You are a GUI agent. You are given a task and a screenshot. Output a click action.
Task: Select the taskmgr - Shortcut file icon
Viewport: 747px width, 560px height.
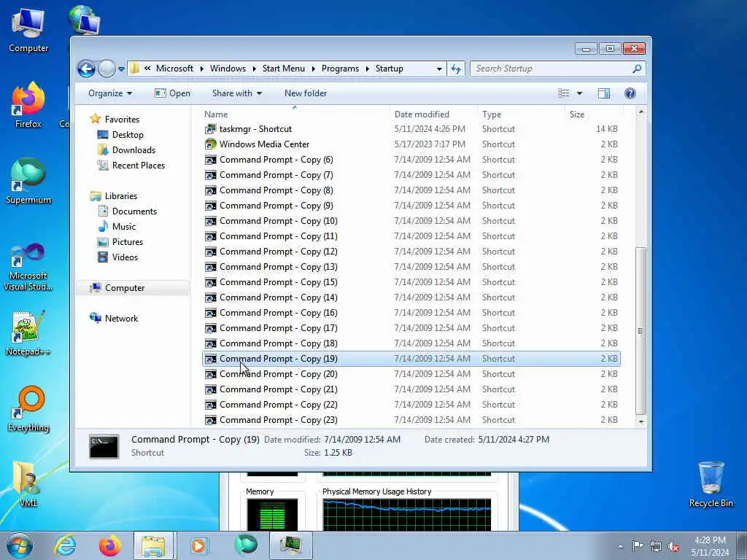click(x=210, y=129)
